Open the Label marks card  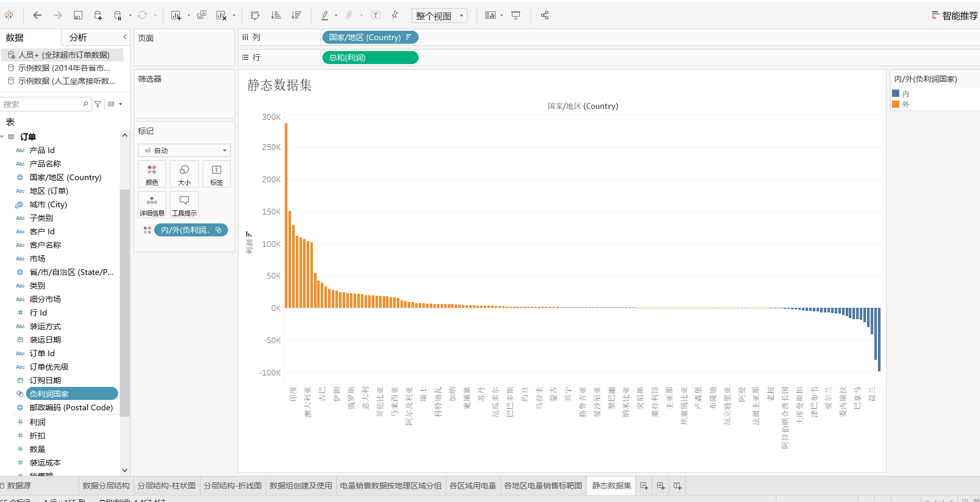tap(217, 174)
